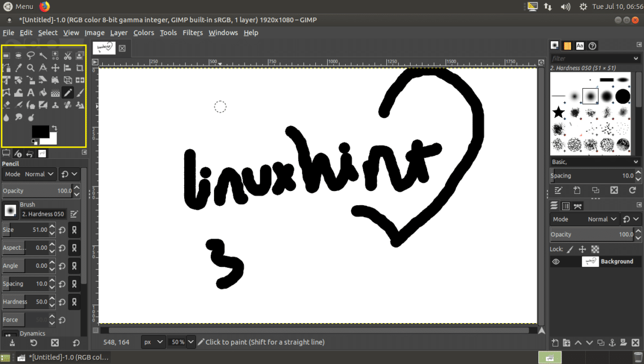Switch to the Channels tab
Viewport: 644px width, 364px height.
pos(565,206)
